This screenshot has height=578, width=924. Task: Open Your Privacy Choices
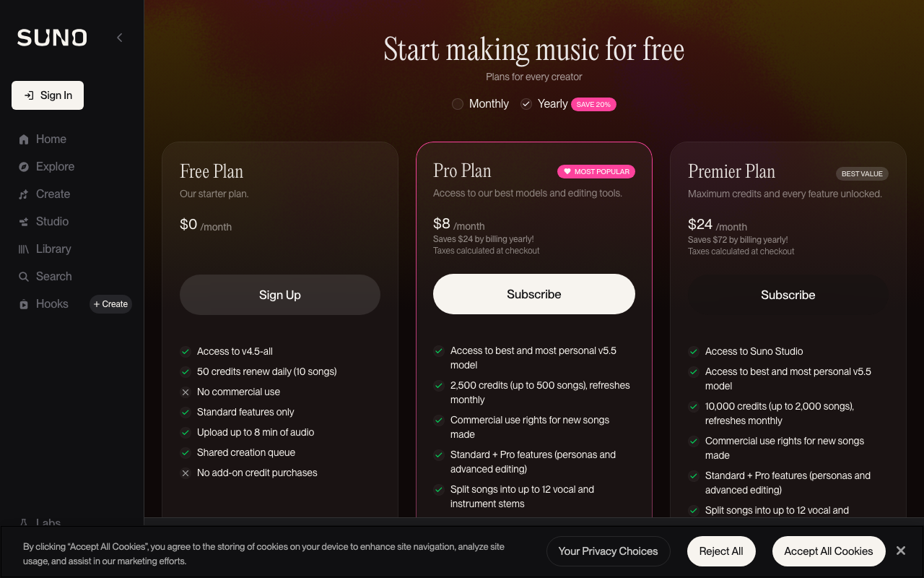click(x=608, y=551)
